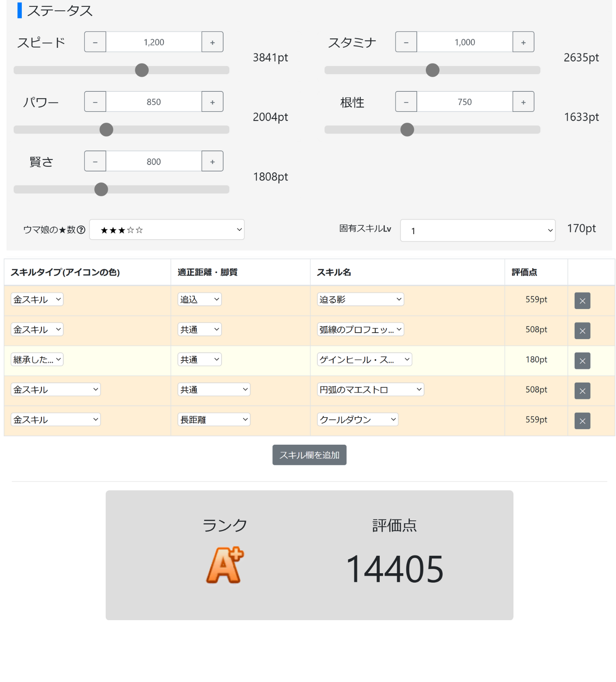The width and height of the screenshot is (616, 682).
Task: Remove the 迫る影 skill row
Action: click(x=582, y=301)
